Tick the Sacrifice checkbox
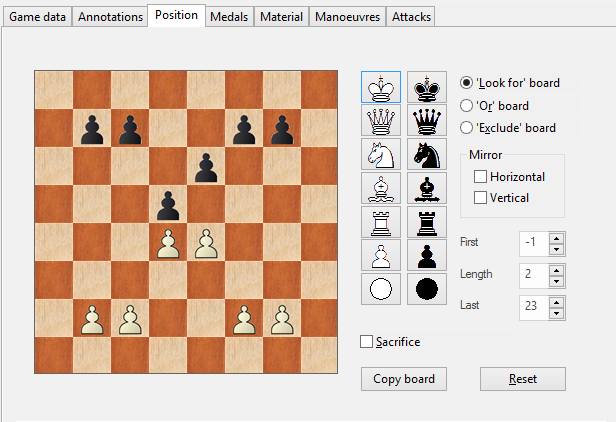This screenshot has height=422, width=616. [x=367, y=342]
